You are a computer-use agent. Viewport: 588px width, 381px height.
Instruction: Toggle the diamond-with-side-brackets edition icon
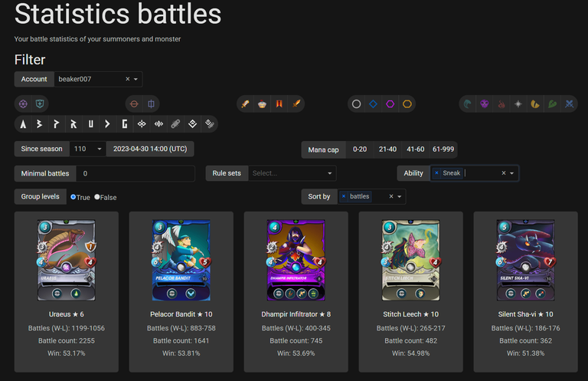[158, 124]
